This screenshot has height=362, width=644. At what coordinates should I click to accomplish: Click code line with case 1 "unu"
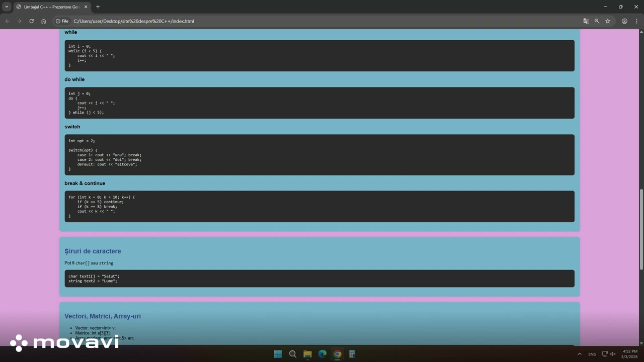[109, 155]
